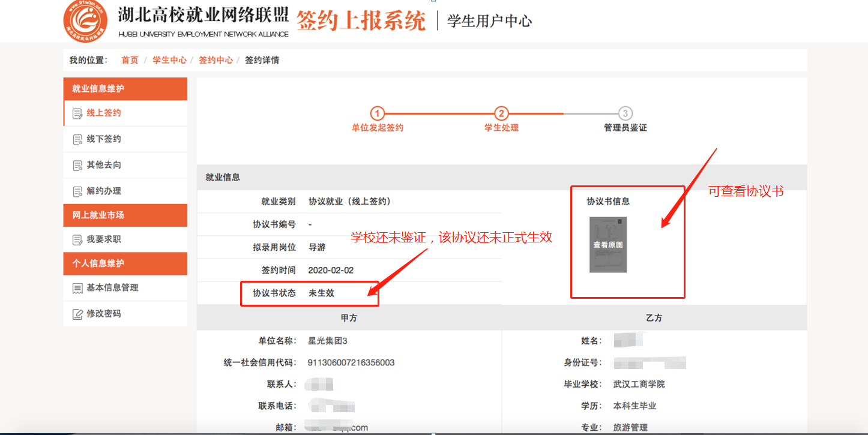This screenshot has width=868, height=435.
Task: Click the 线下签约 sidebar icon
Action: pos(77,139)
